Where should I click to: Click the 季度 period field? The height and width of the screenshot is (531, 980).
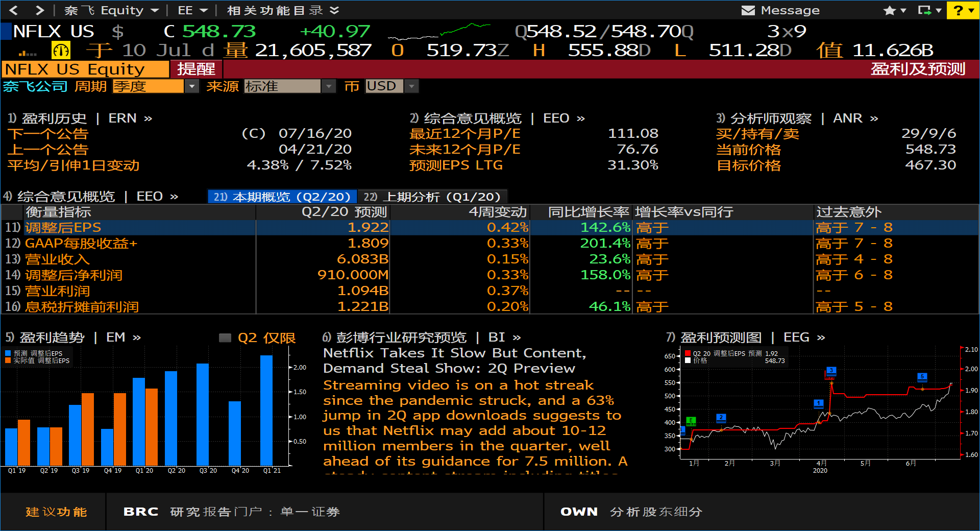[148, 86]
